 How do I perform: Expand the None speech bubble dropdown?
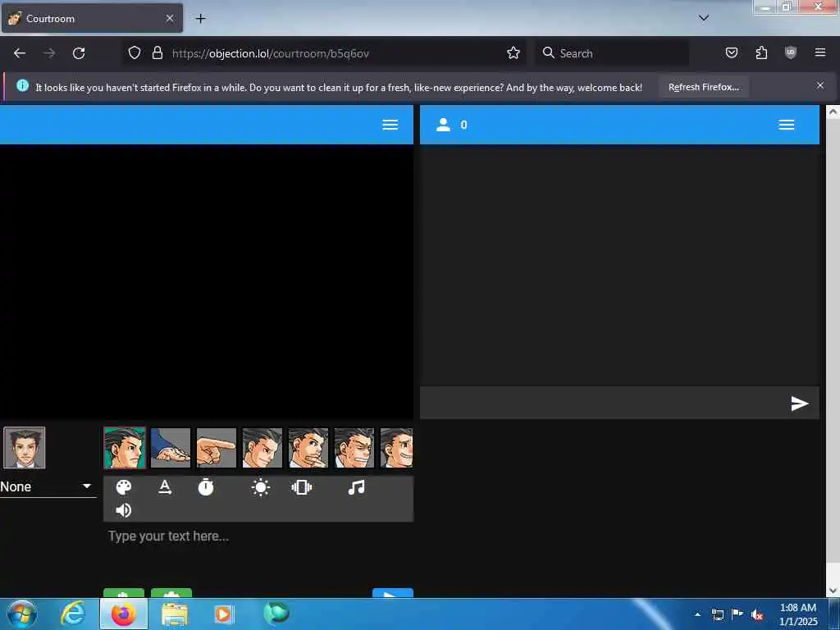tap(48, 486)
